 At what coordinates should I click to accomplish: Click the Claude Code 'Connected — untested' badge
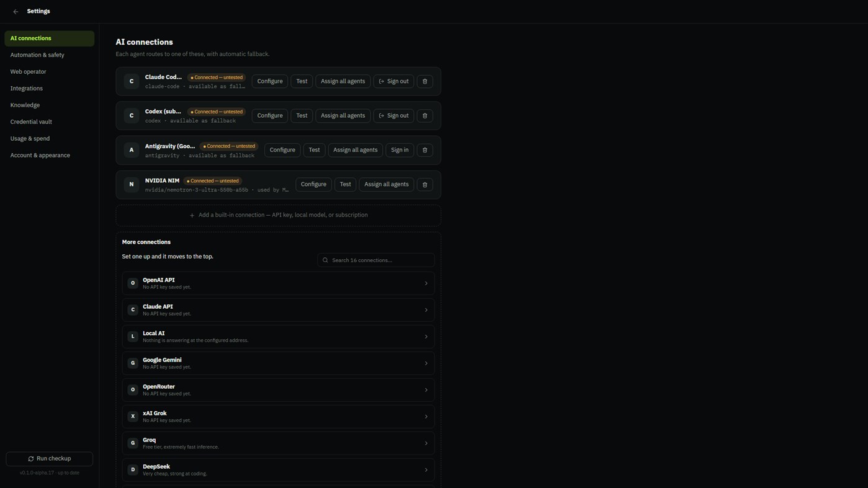click(217, 78)
